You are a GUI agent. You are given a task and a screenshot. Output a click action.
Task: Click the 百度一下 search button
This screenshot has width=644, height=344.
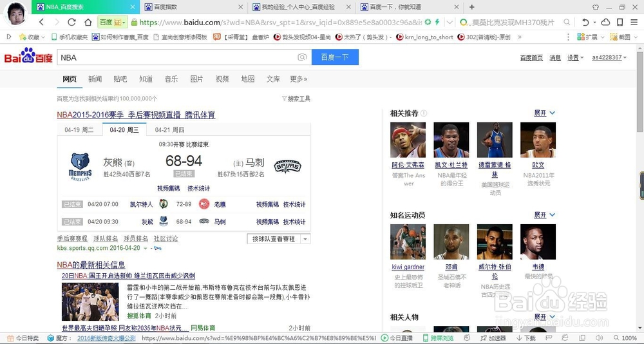tap(335, 57)
